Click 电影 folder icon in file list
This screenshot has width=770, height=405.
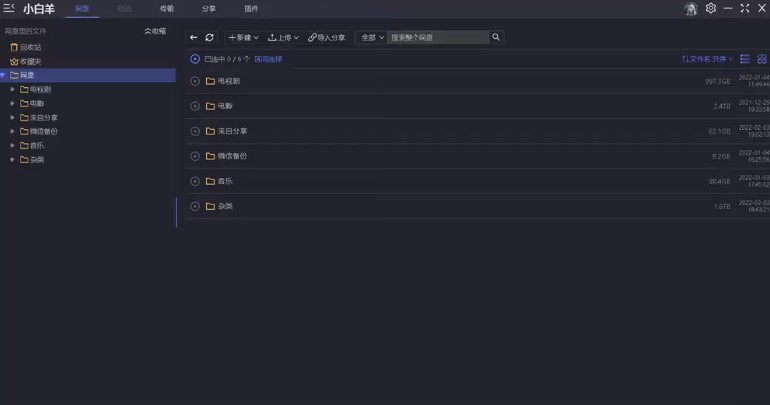(210, 106)
